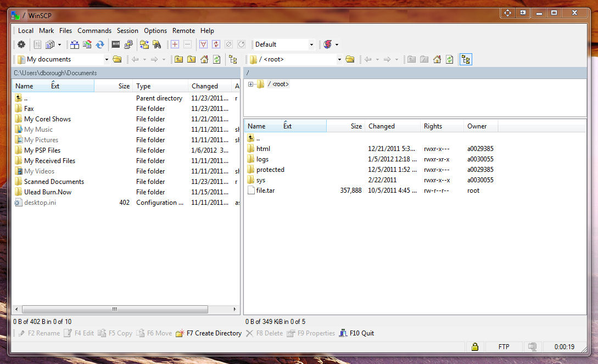Sort local panel by Size column
Image resolution: width=598 pixels, height=364 pixels.
pyautogui.click(x=113, y=86)
